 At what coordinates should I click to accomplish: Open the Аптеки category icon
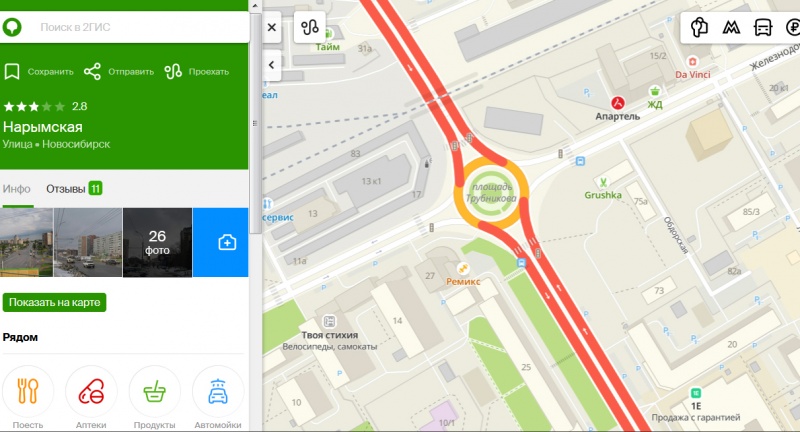click(x=91, y=392)
